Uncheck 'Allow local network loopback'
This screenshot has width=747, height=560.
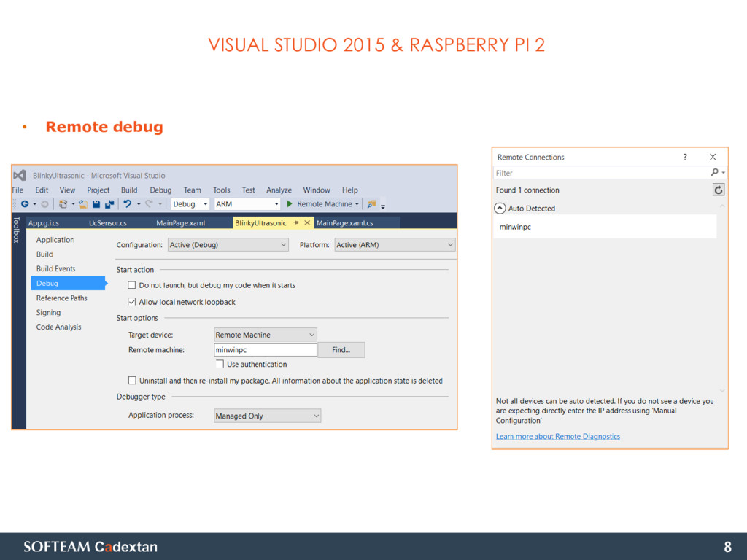tap(132, 301)
